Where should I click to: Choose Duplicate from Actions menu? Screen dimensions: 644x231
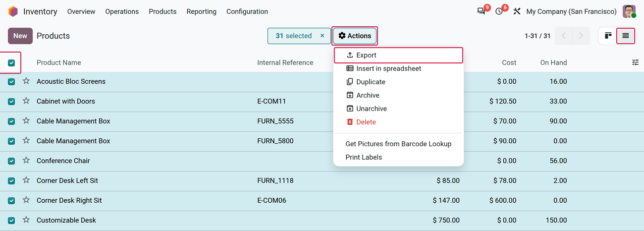pos(399,82)
